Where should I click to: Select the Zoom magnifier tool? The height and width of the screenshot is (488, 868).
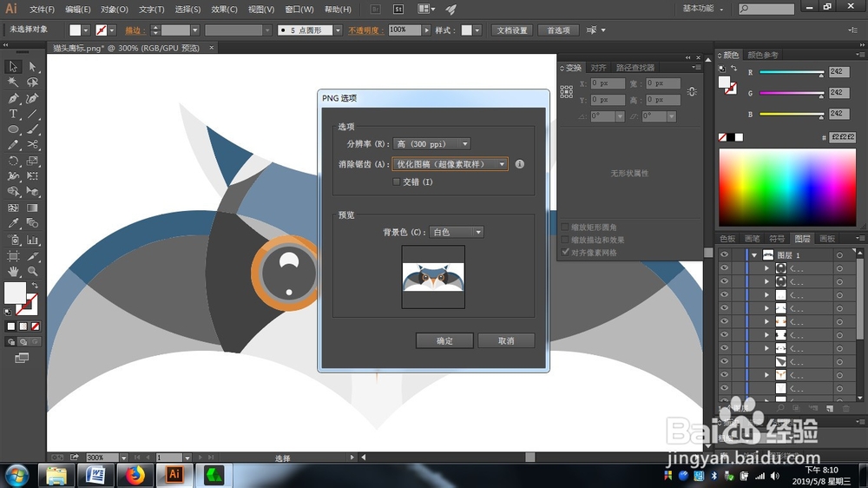pos(33,272)
